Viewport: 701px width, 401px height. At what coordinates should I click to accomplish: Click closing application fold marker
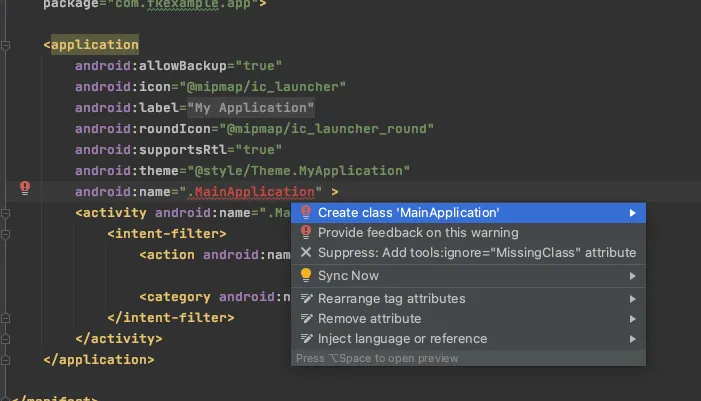click(x=5, y=360)
